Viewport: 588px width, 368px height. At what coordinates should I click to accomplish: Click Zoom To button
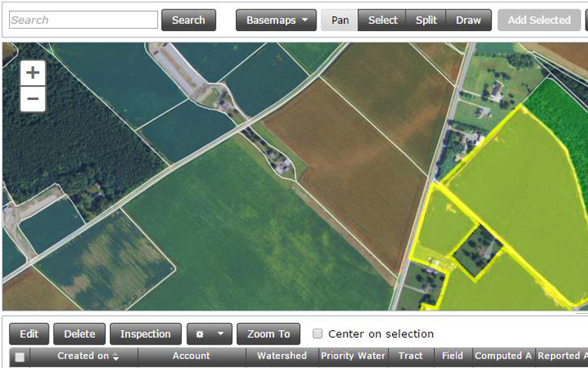(x=268, y=334)
